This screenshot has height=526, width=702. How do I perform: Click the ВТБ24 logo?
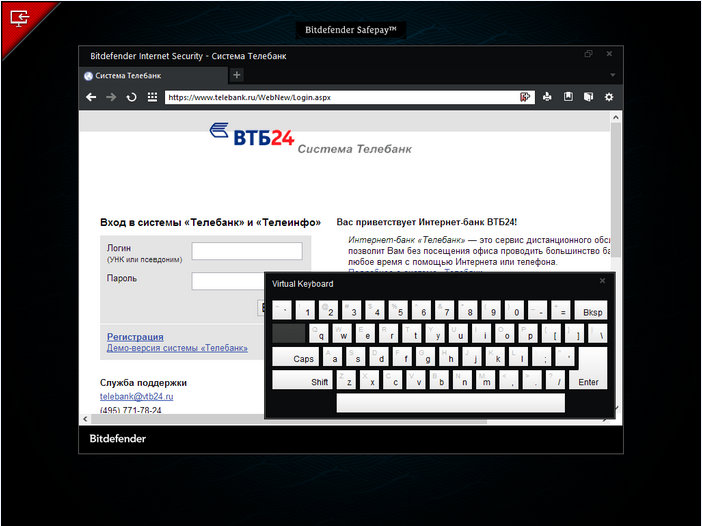coord(252,134)
